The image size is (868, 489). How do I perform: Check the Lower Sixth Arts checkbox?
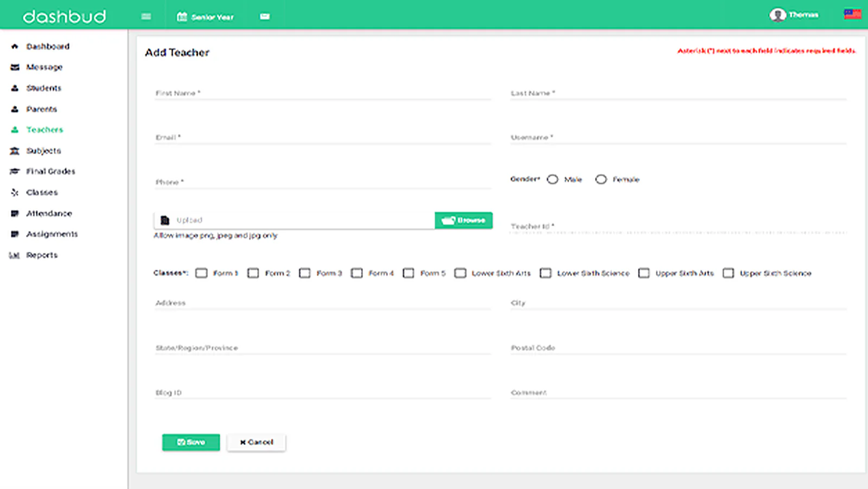460,273
